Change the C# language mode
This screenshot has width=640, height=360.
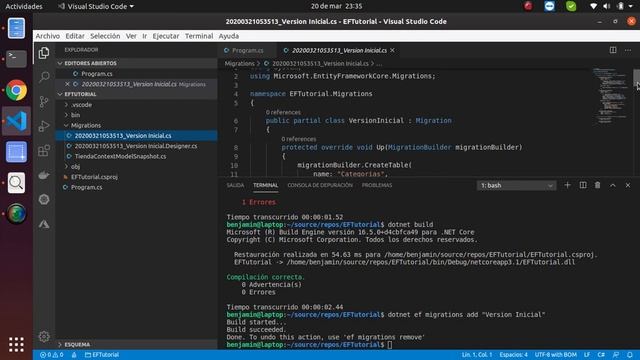click(601, 355)
